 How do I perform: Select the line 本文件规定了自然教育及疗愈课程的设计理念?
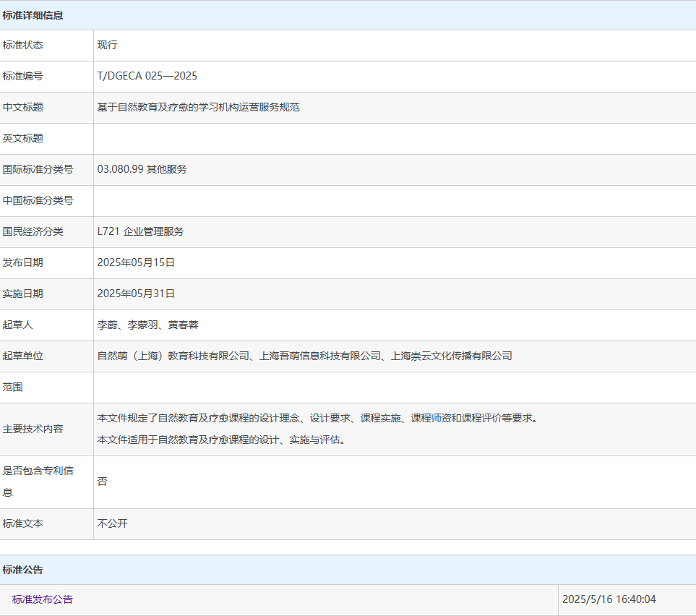pyautogui.click(x=318, y=418)
